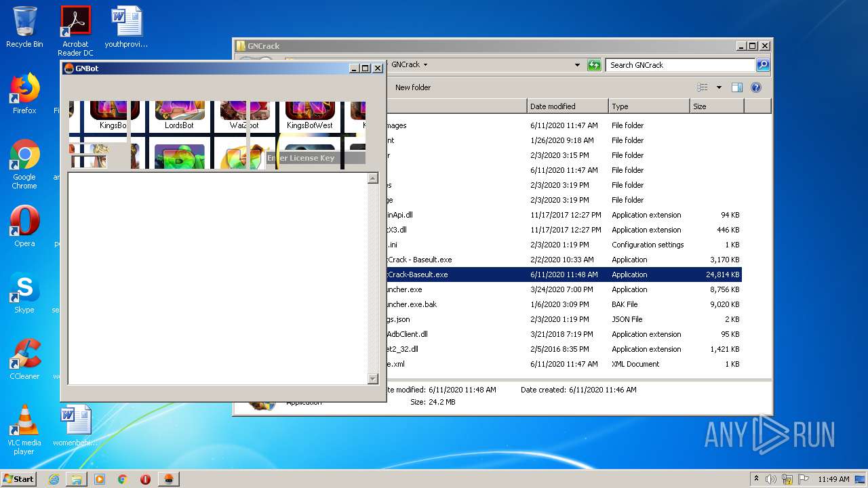The image size is (868, 488).
Task: Select the Crack - Baseult.exe 3,170 KB row
Action: 564,260
